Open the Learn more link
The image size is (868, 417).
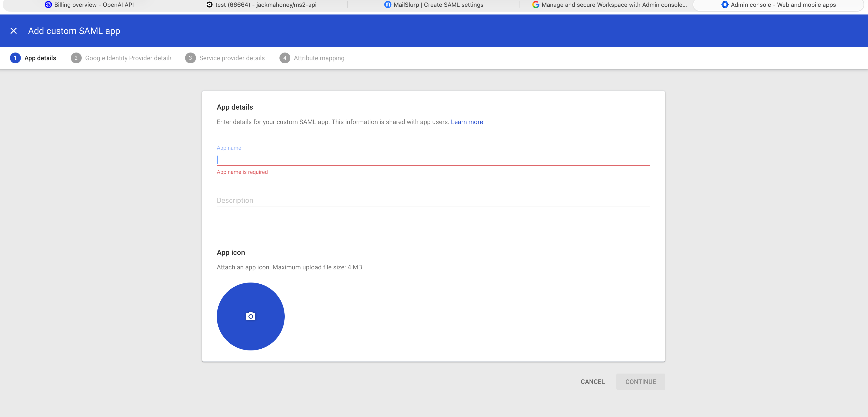click(x=467, y=122)
